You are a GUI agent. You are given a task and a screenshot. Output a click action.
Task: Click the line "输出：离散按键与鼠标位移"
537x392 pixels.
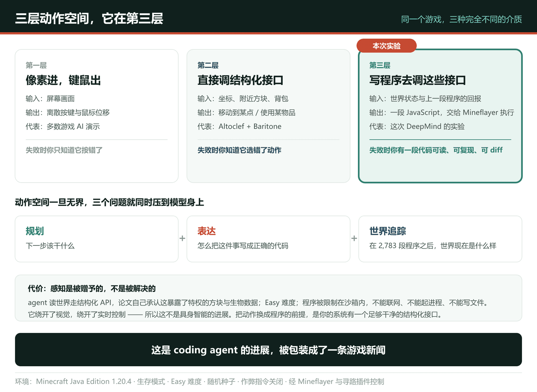pos(68,112)
